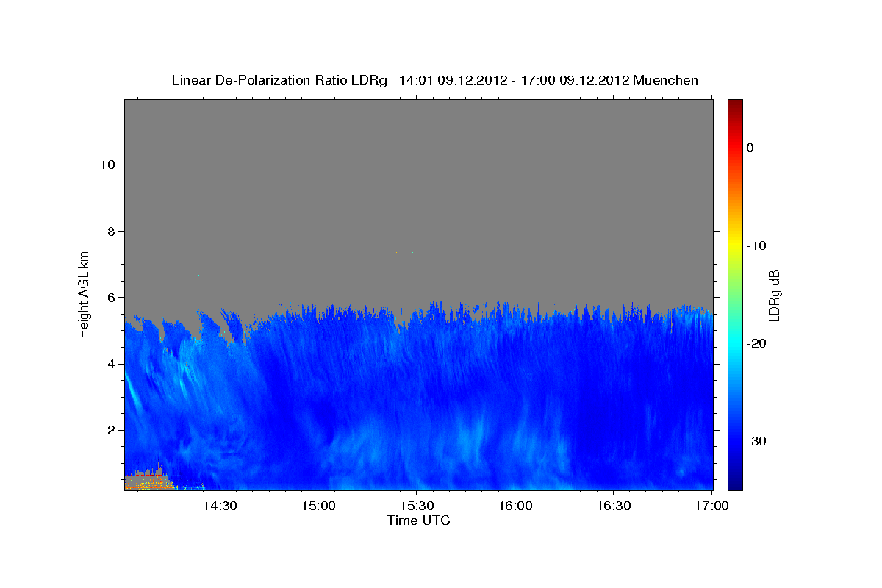Click the 'LDRg dB' colorbar title
Image resolution: width=882 pixels, height=588 pixels.
point(774,296)
